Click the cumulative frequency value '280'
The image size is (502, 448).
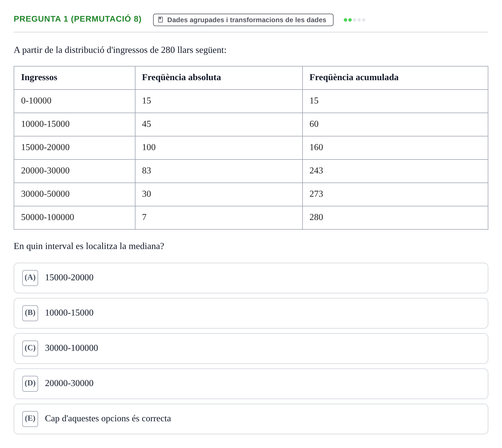tap(316, 217)
